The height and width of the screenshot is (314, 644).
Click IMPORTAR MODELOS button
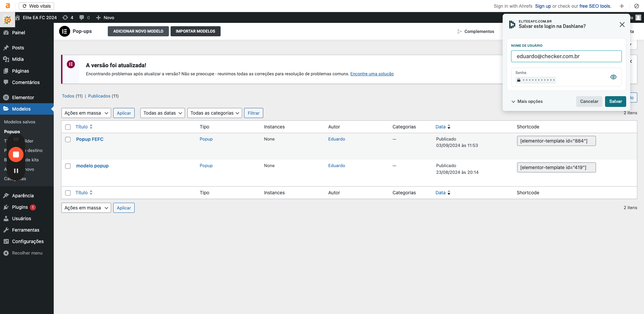pyautogui.click(x=195, y=31)
